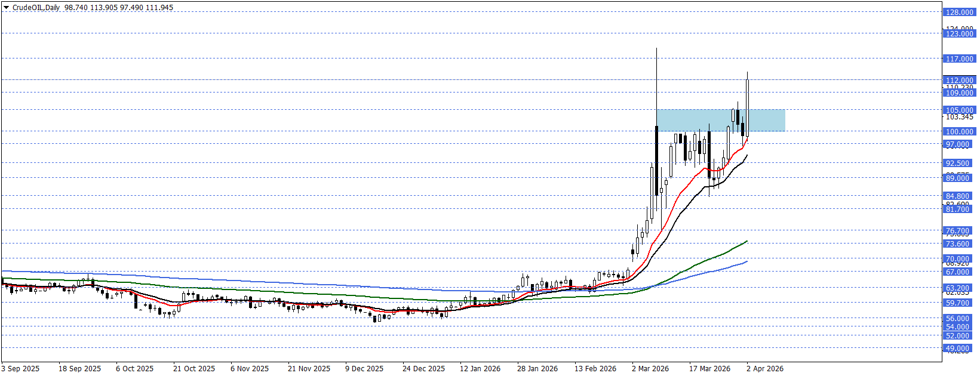The width and height of the screenshot is (980, 376).
Task: Click the 128.000 price level label
Action: [x=959, y=12]
